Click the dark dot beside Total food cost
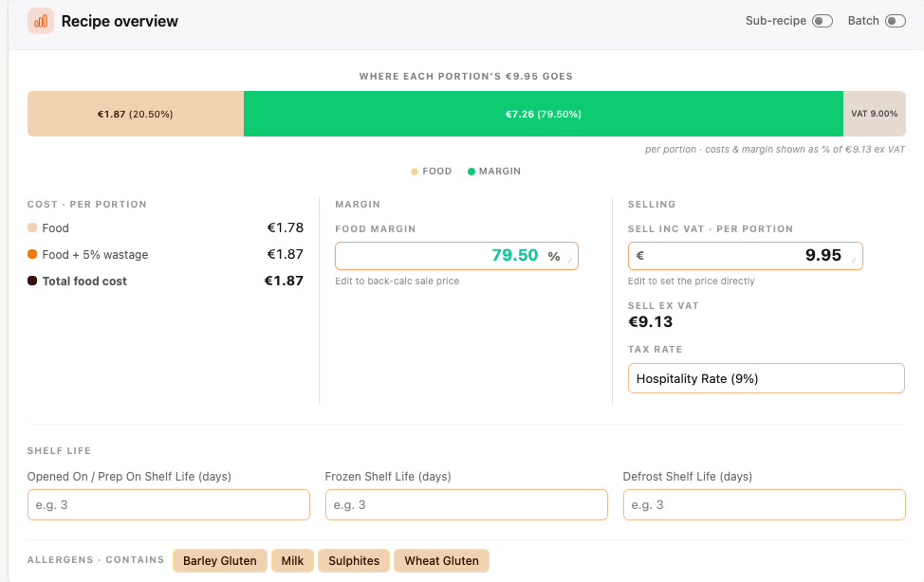This screenshot has width=924, height=582. pyautogui.click(x=32, y=281)
